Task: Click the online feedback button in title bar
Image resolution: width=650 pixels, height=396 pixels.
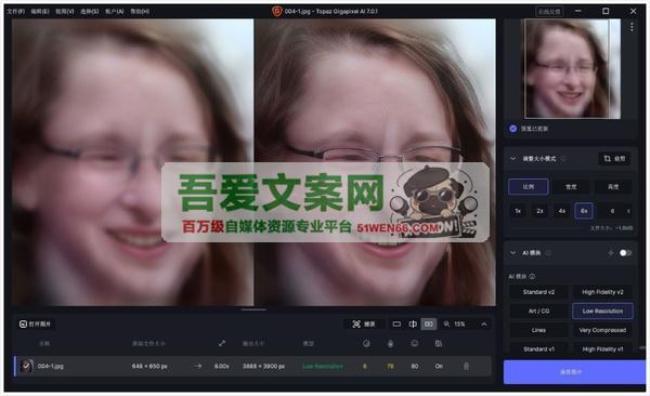Action: tap(549, 12)
